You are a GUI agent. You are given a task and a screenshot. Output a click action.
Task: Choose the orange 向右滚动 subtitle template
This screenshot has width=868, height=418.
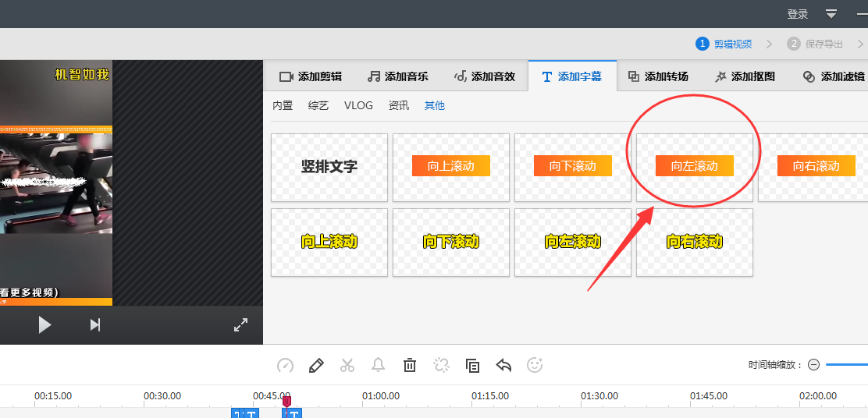[814, 168]
